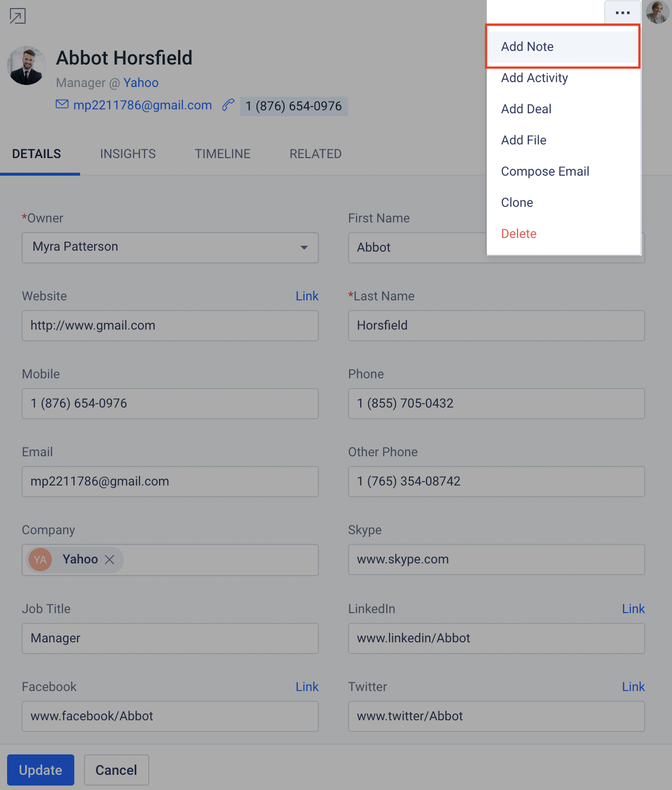Click Abbot Horsfield's contact photo
Viewport: 672px width, 790px height.
(x=27, y=66)
